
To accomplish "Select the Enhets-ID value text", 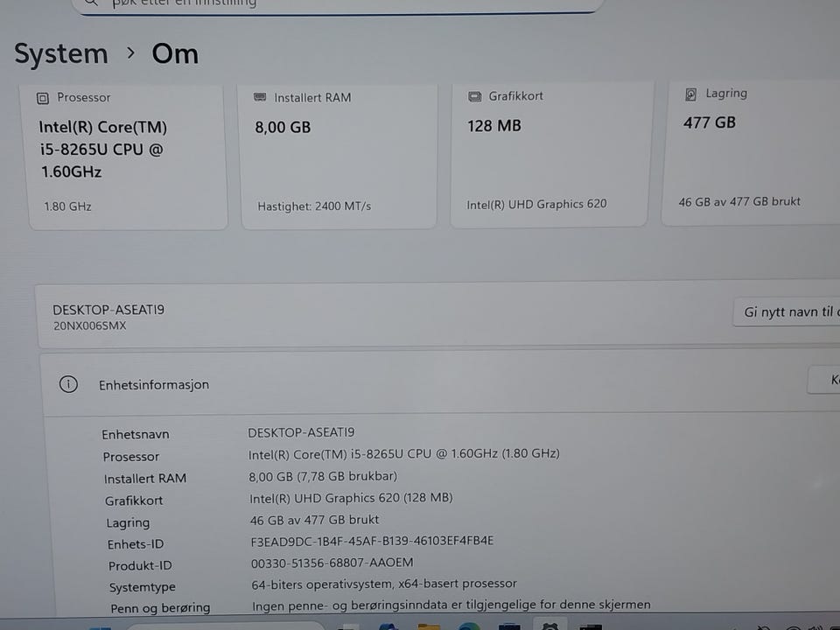I will click(x=372, y=541).
